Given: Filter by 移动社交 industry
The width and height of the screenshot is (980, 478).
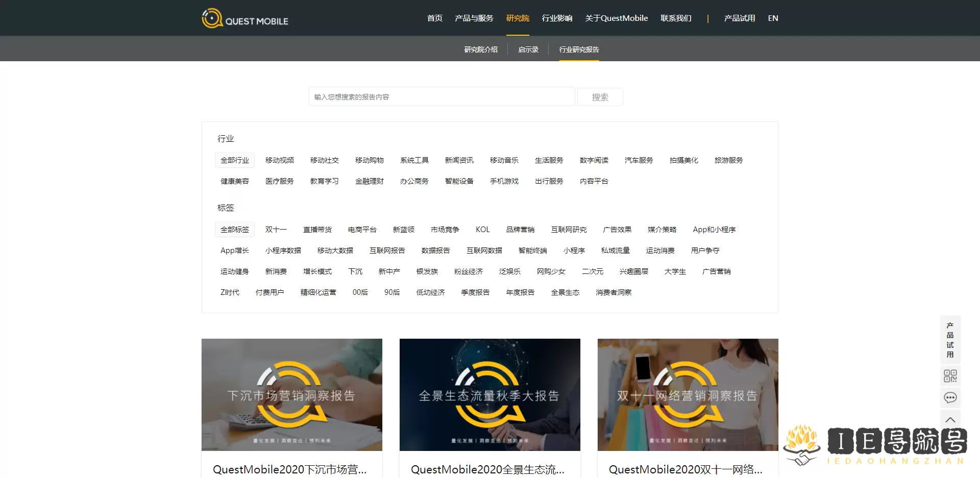Looking at the screenshot, I should (325, 160).
